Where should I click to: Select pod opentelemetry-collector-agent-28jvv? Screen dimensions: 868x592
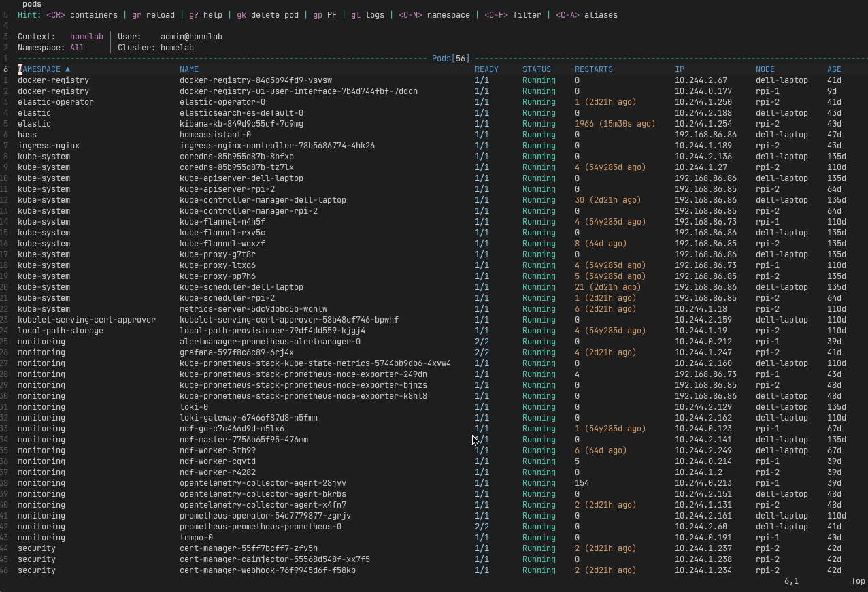point(263,483)
